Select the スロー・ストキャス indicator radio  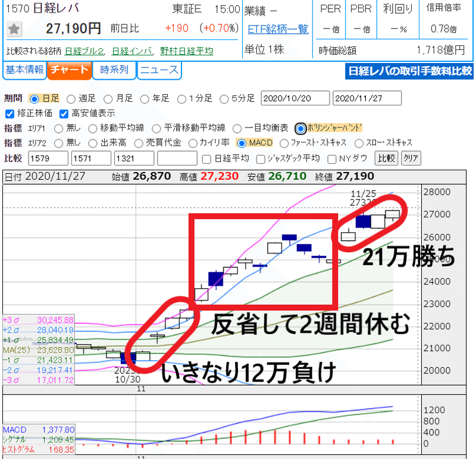point(359,143)
